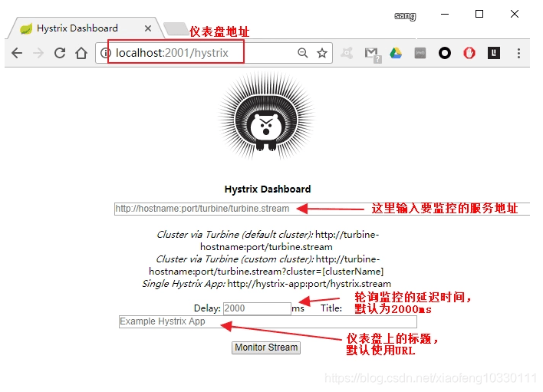Open a new tab with the blank tab button
This screenshot has width=543, height=392.
[x=176, y=28]
